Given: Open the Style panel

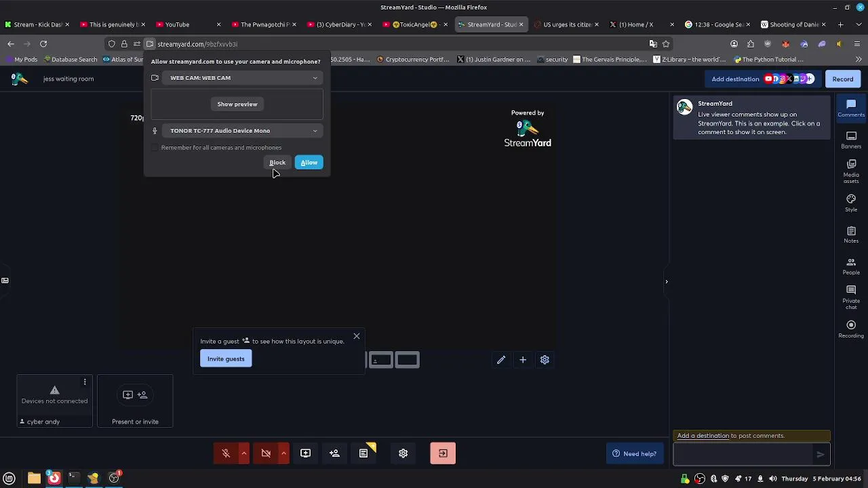Looking at the screenshot, I should coord(851,203).
